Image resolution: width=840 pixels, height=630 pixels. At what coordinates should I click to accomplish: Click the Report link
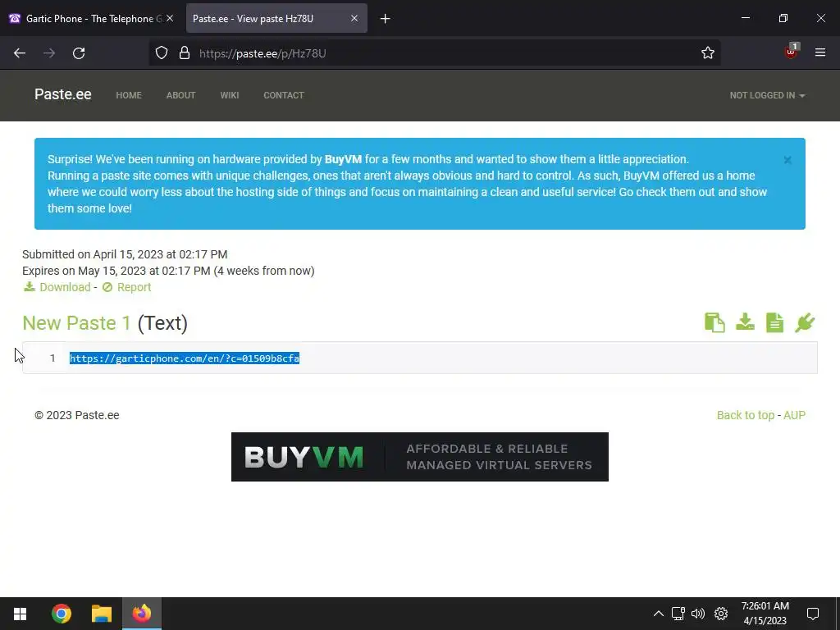click(127, 287)
